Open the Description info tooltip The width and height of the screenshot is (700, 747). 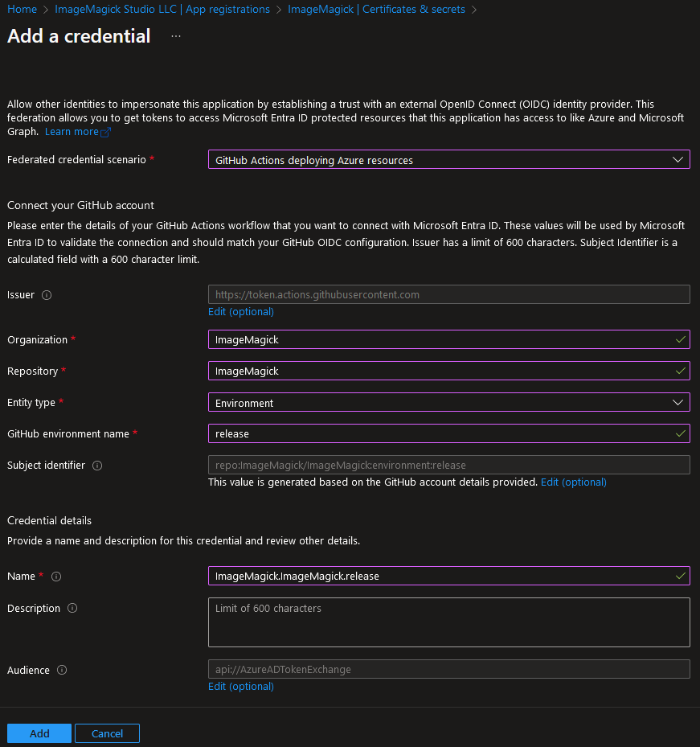[72, 609]
